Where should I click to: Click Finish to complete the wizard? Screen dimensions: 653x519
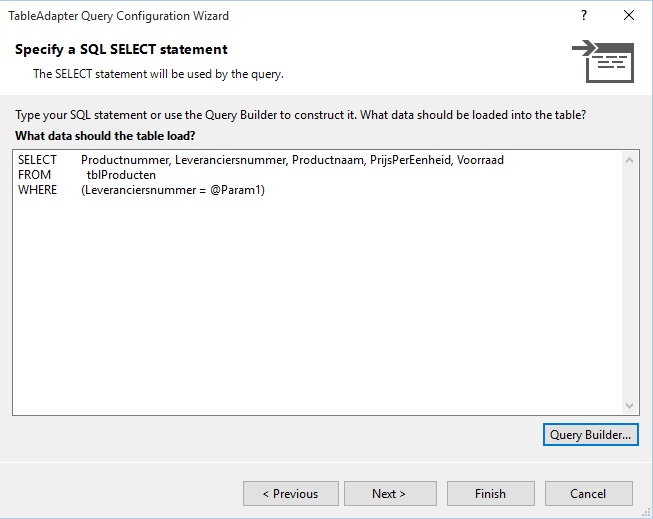pyautogui.click(x=491, y=494)
